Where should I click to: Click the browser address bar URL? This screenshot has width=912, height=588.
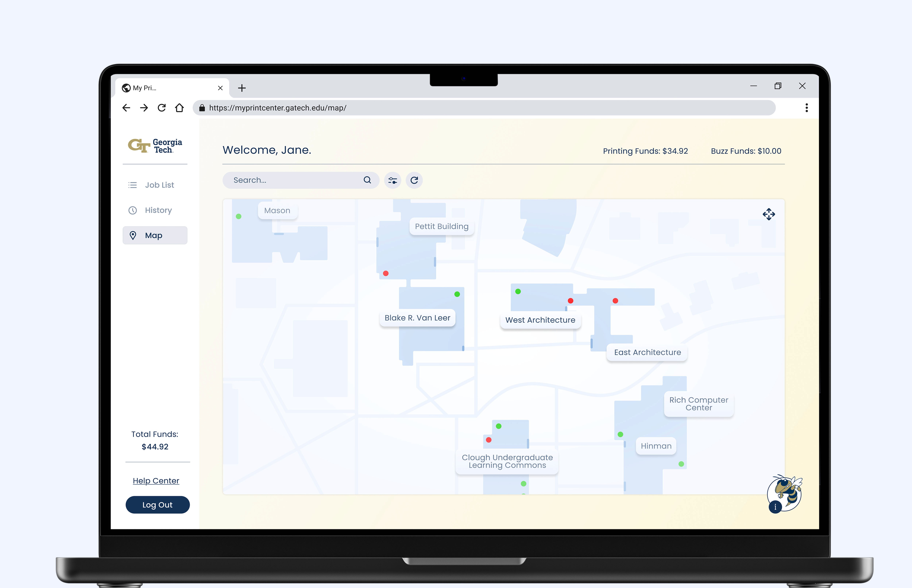pos(278,108)
